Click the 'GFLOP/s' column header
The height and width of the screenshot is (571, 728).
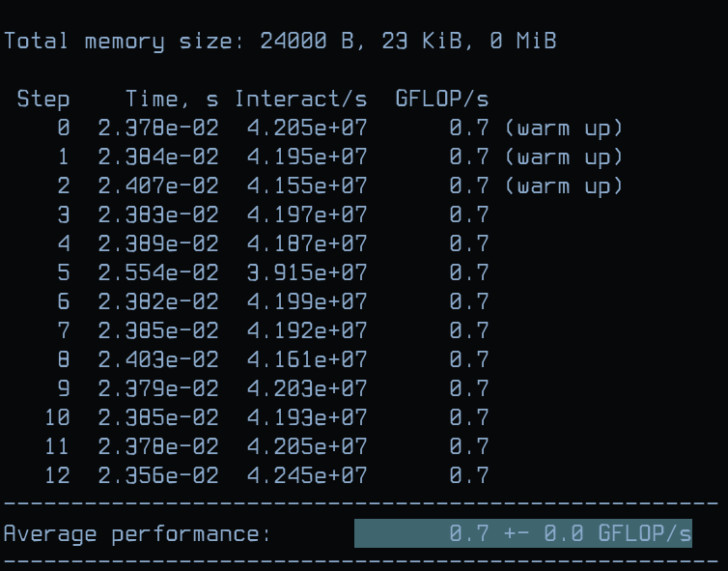pos(442,100)
